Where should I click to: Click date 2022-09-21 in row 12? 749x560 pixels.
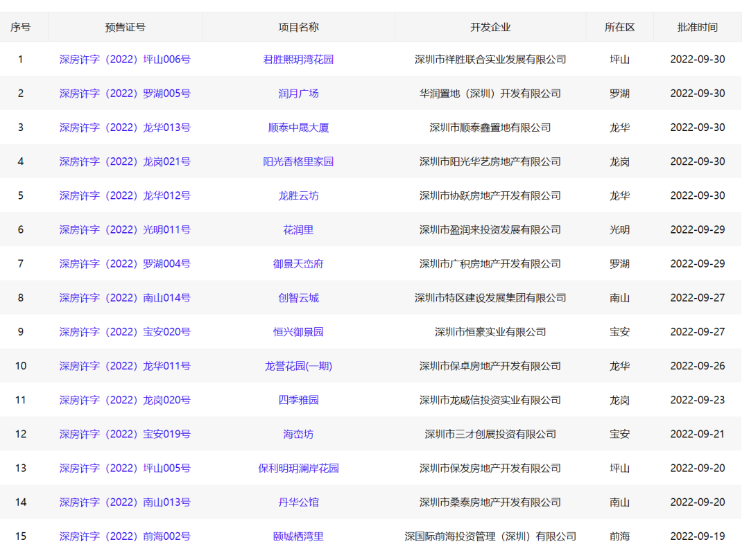point(698,434)
